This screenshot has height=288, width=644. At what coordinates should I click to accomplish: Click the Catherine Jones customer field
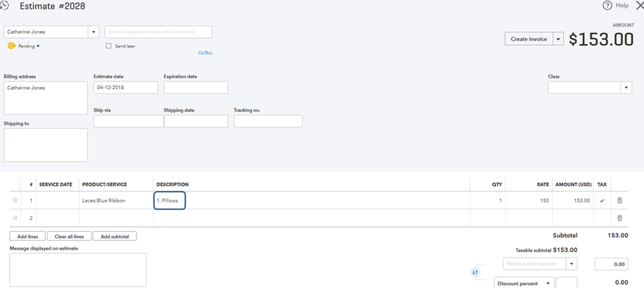[46, 32]
